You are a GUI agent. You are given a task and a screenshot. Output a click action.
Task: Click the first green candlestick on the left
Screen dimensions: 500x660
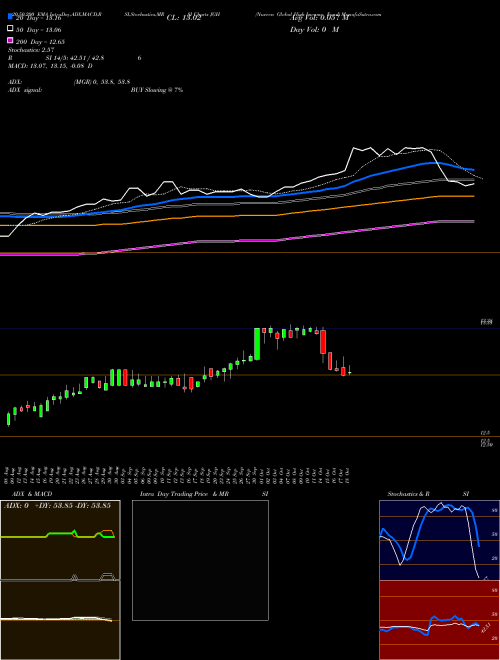click(8, 419)
